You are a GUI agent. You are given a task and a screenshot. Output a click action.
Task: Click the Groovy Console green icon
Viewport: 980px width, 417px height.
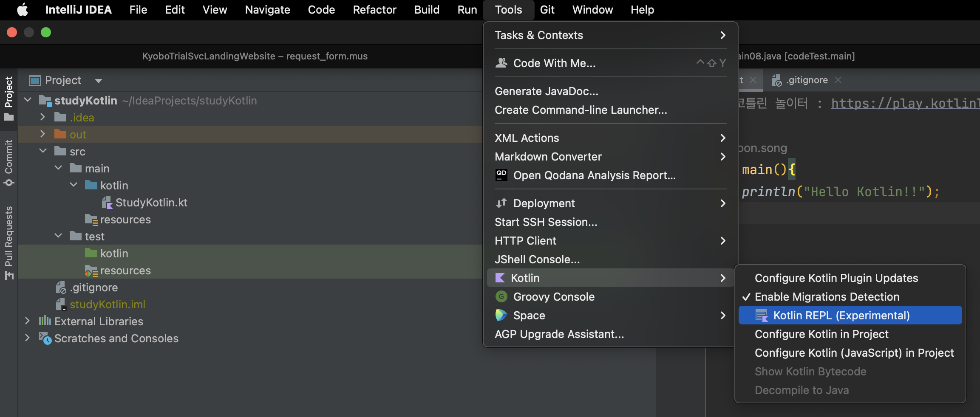point(501,296)
